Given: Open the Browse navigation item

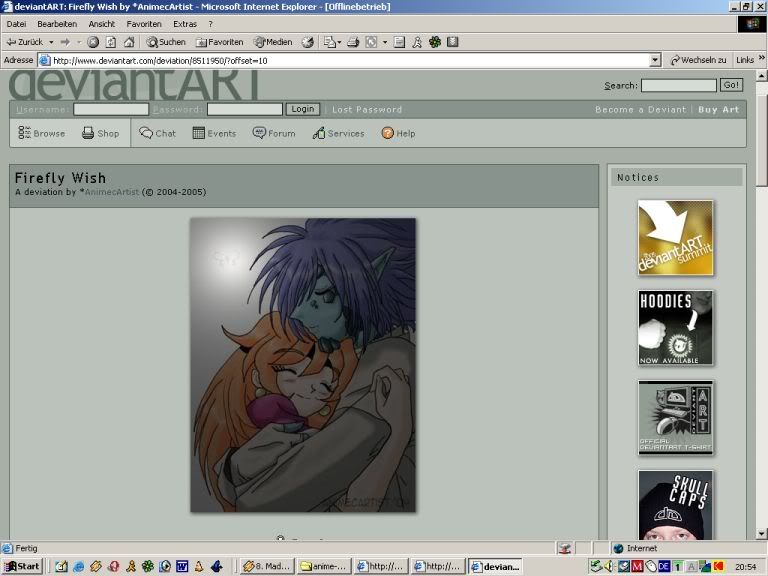Looking at the screenshot, I should tap(42, 133).
